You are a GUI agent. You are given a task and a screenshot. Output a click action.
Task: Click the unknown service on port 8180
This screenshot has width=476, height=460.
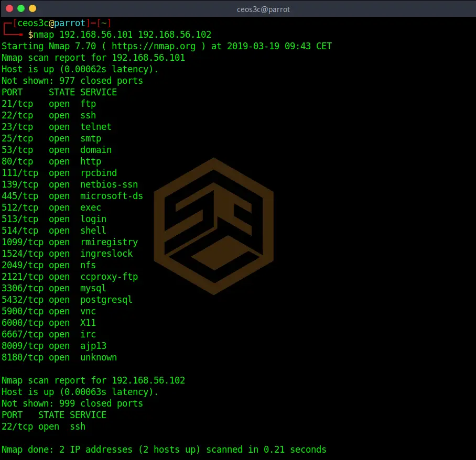98,357
